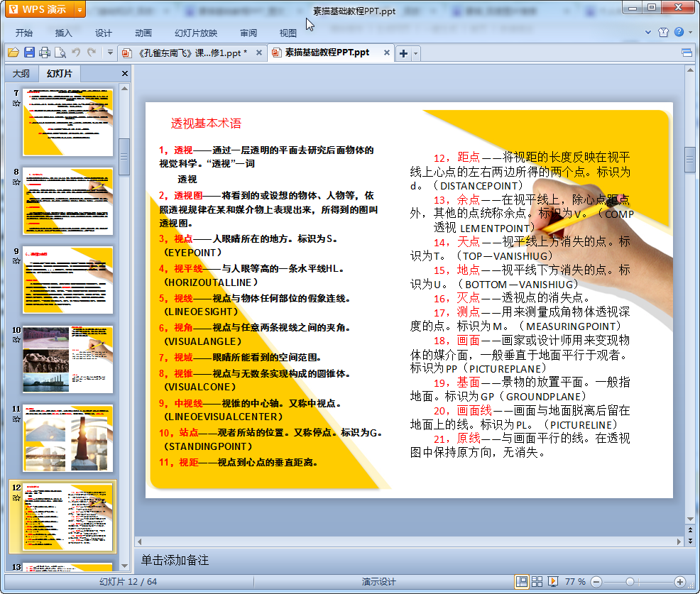Viewport: 700px width, 594px height.
Task: Open the 视图 ribbon tab
Action: click(288, 33)
